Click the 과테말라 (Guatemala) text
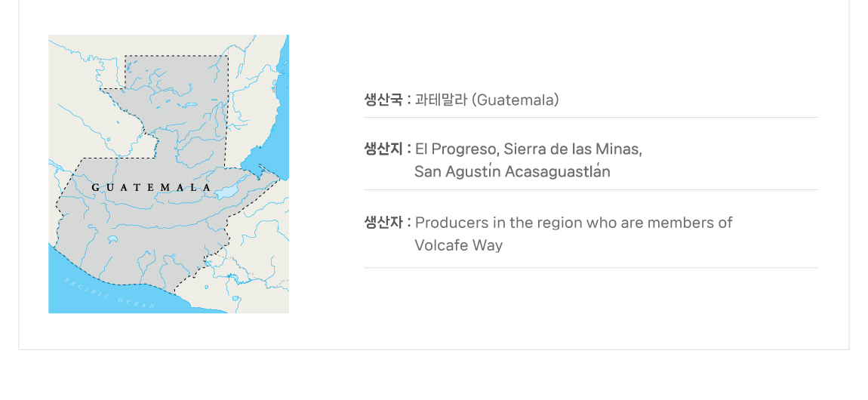868x400 pixels. 487,100
